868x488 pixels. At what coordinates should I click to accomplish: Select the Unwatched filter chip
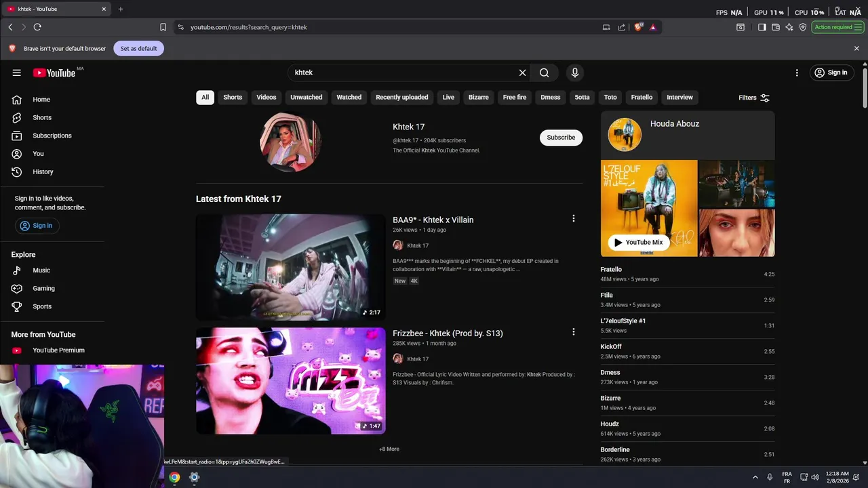point(307,97)
